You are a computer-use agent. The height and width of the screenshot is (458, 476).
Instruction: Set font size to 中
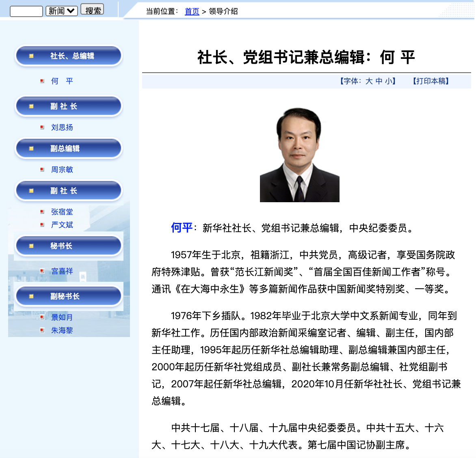(x=379, y=81)
